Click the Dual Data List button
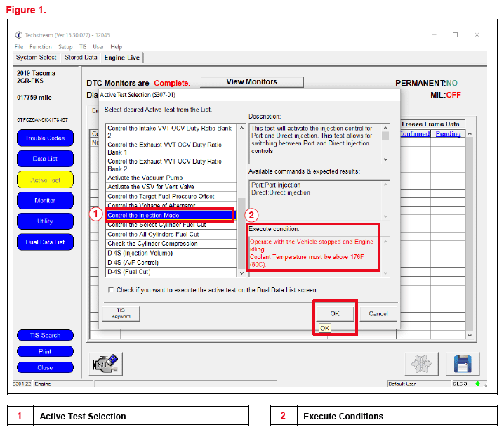 pos(45,242)
